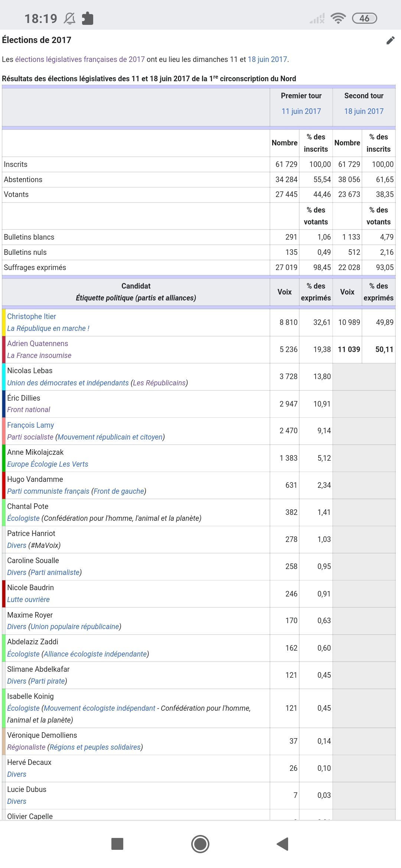Screen dimensions: 401x868
Task: Tap the muted notifications bell icon
Action: (x=69, y=19)
